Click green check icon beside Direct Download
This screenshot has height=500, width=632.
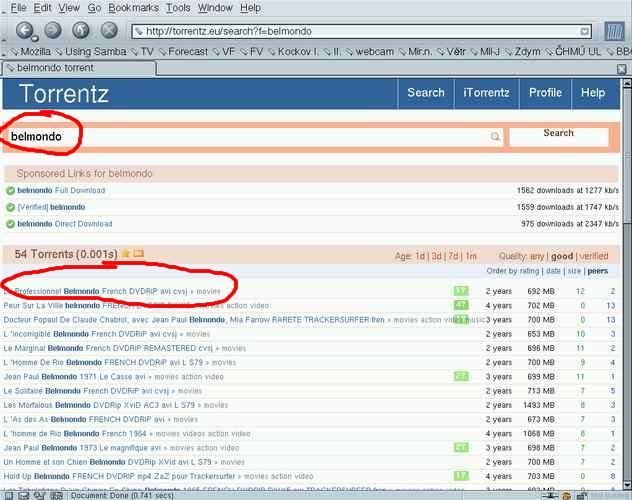tap(11, 224)
